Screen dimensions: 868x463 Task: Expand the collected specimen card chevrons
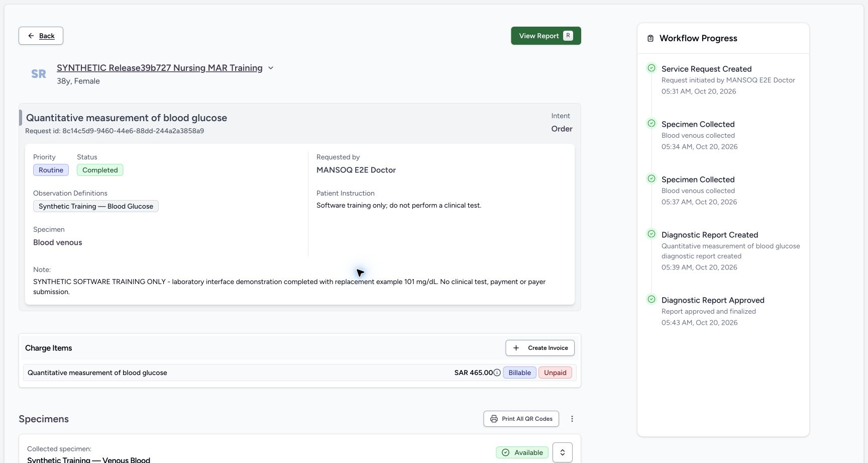563,452
